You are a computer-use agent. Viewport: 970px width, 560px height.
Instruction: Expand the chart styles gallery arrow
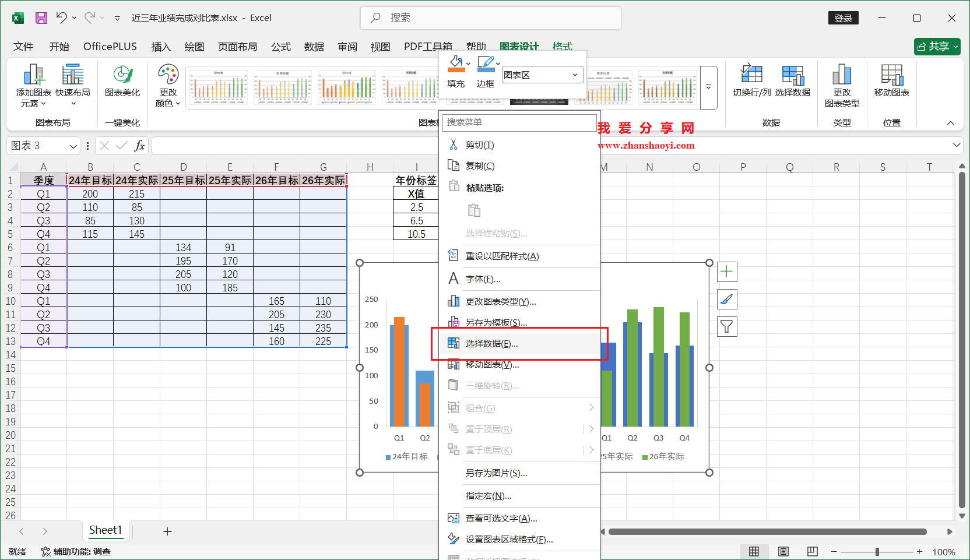click(x=708, y=87)
